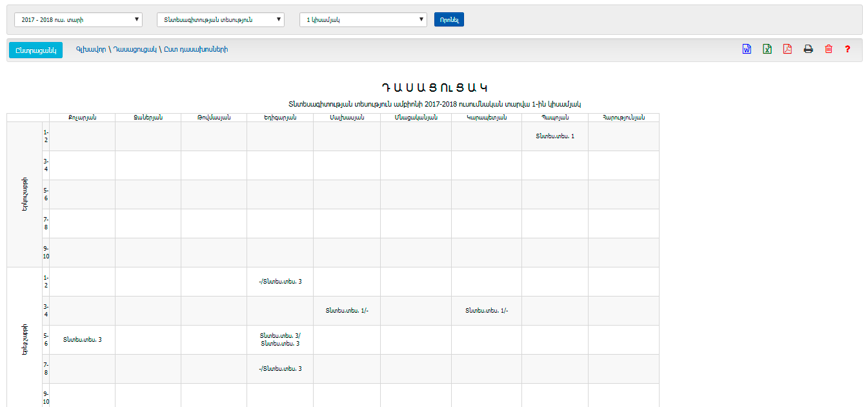Open Դասացուցակ breadcrumb link
868x407 pixels.
[x=135, y=49]
